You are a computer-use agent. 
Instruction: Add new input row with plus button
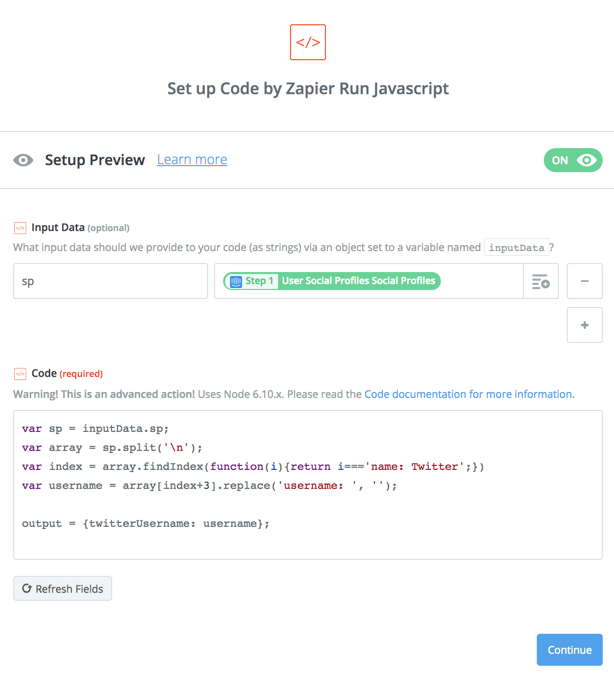(x=584, y=325)
